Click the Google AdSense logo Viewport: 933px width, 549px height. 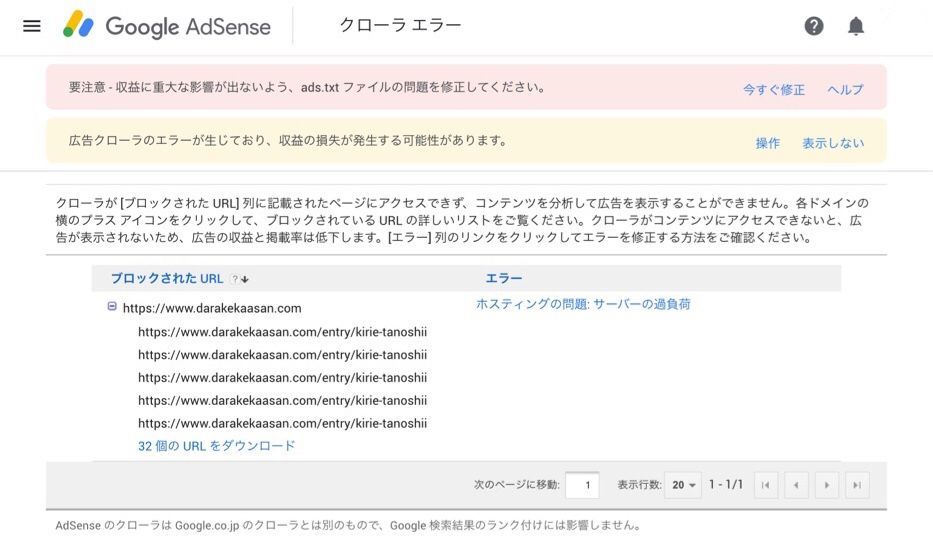pos(167,26)
